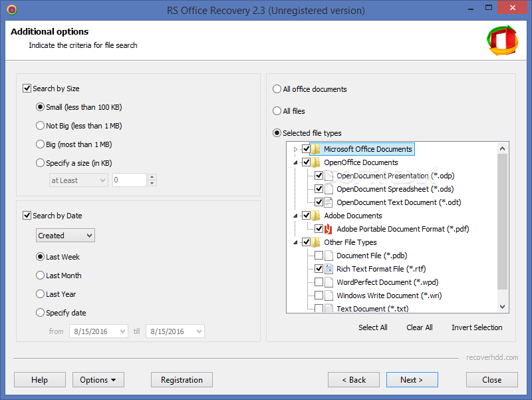This screenshot has width=532, height=400.
Task: Click the Clear All link
Action: click(x=420, y=327)
